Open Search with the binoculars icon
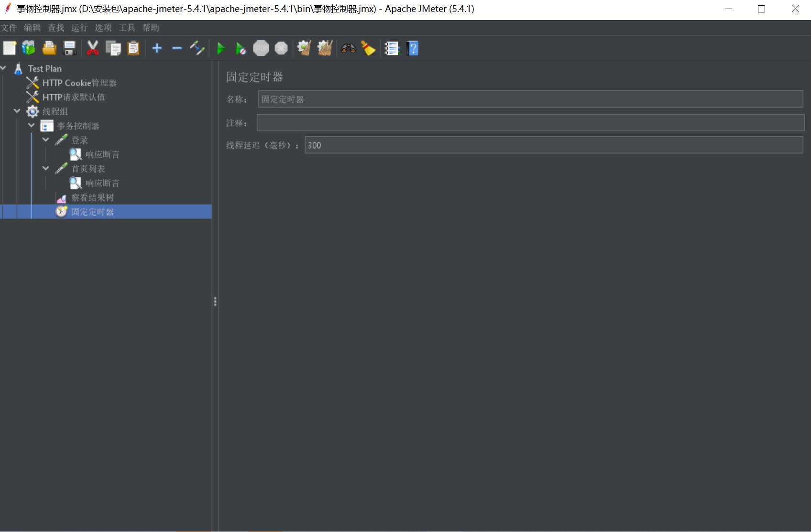This screenshot has height=532, width=811. click(348, 48)
